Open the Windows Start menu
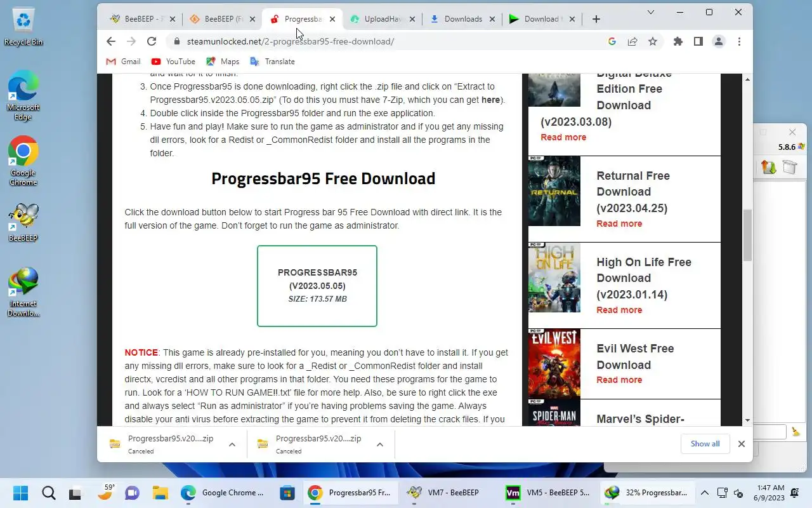Viewport: 812px width, 508px height. pos(20,493)
